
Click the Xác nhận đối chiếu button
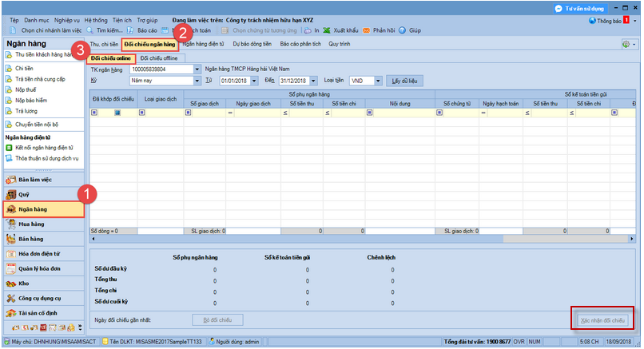[602, 320]
